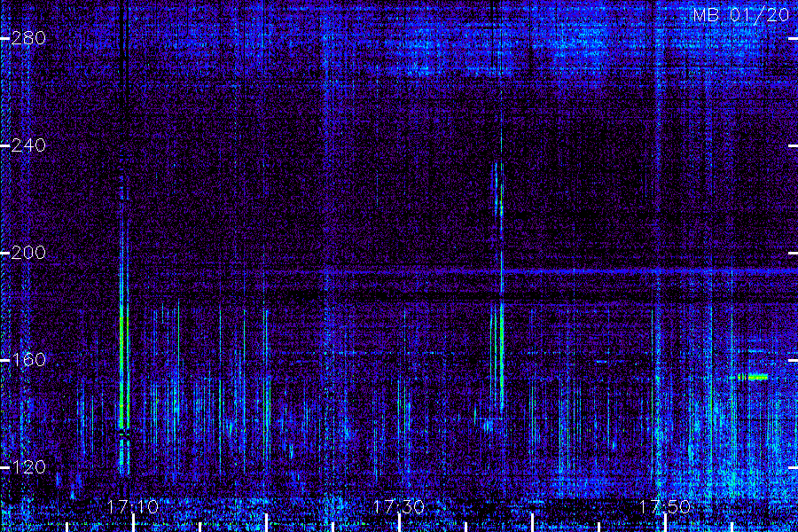
Task: Click the 120 frequency axis label
Action: pos(28,467)
